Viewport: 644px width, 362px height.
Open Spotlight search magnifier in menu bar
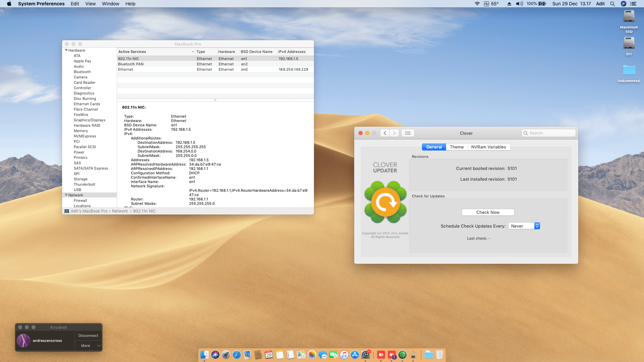point(612,4)
